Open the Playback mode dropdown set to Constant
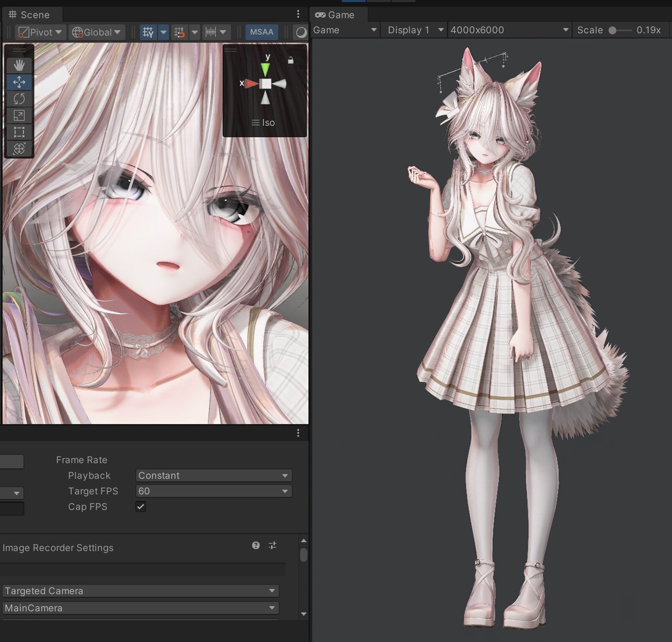Image resolution: width=672 pixels, height=642 pixels. (213, 475)
